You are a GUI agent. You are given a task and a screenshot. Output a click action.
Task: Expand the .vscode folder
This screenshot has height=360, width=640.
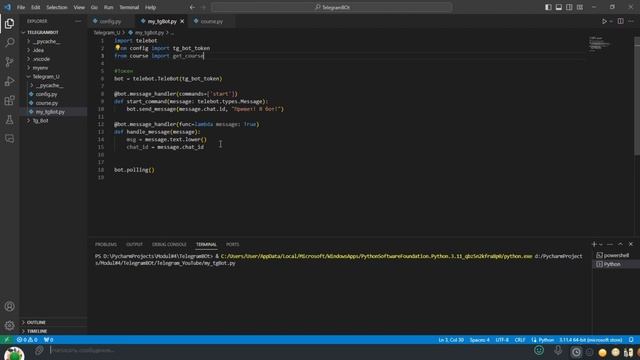(x=41, y=59)
